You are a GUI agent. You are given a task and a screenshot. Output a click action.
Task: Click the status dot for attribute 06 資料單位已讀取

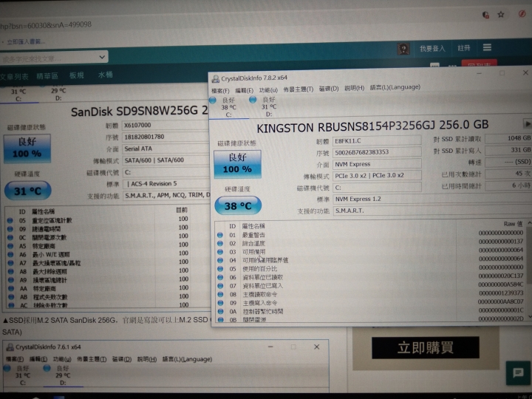(220, 277)
